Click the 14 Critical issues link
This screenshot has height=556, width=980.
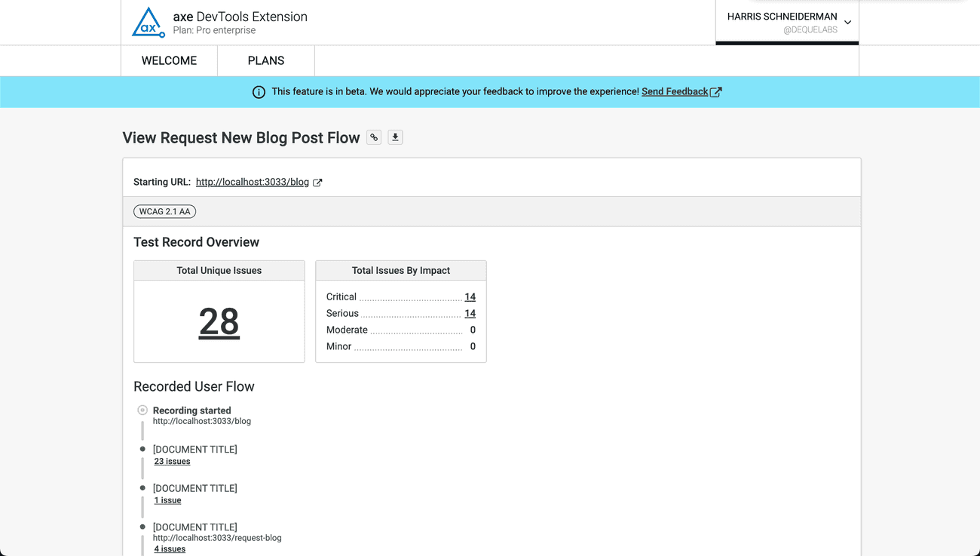[x=470, y=296]
